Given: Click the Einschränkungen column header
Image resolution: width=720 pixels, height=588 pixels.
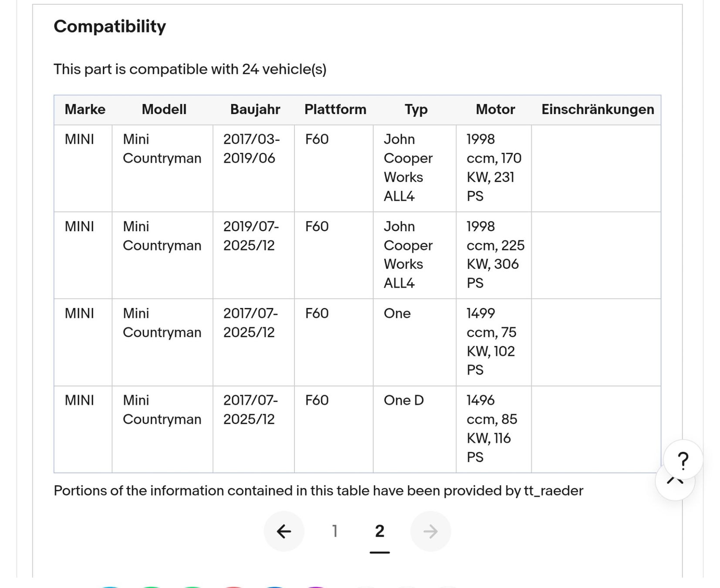Looking at the screenshot, I should coord(598,109).
